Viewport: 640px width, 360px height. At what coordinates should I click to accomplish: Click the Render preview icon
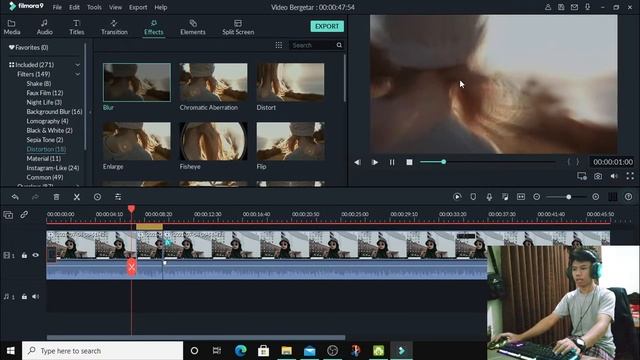point(457,197)
